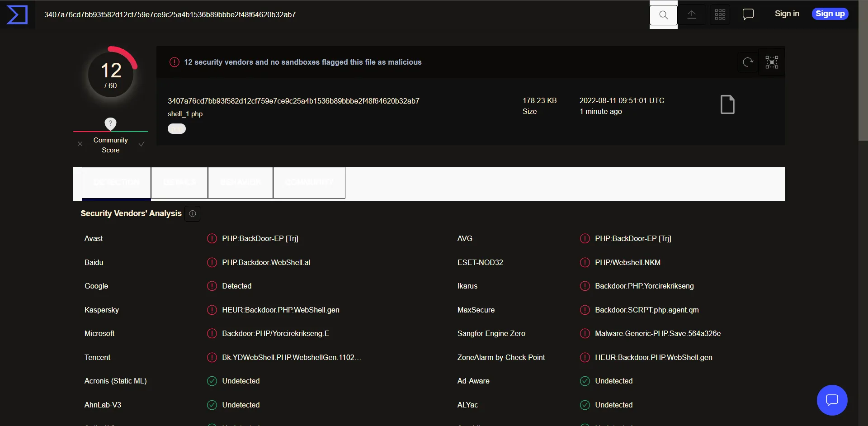Click Google detected alert icon

pos(212,286)
